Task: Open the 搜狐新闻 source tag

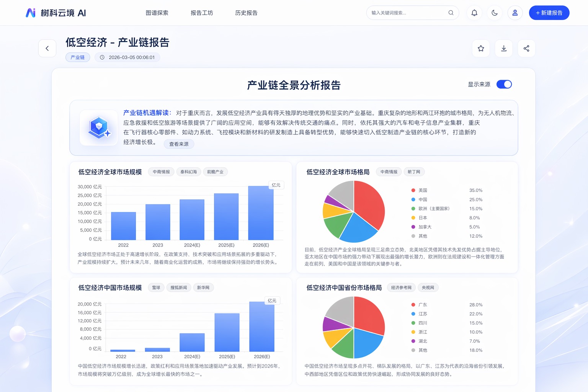Action: tap(179, 287)
